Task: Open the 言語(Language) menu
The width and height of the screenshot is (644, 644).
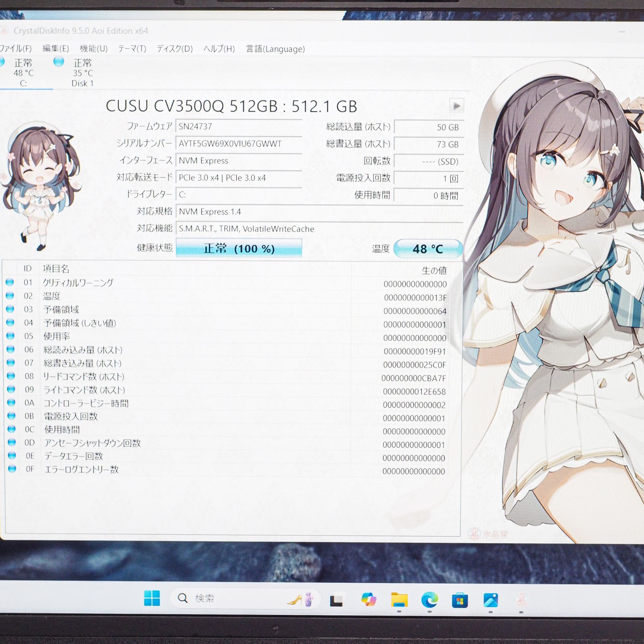Action: [276, 49]
